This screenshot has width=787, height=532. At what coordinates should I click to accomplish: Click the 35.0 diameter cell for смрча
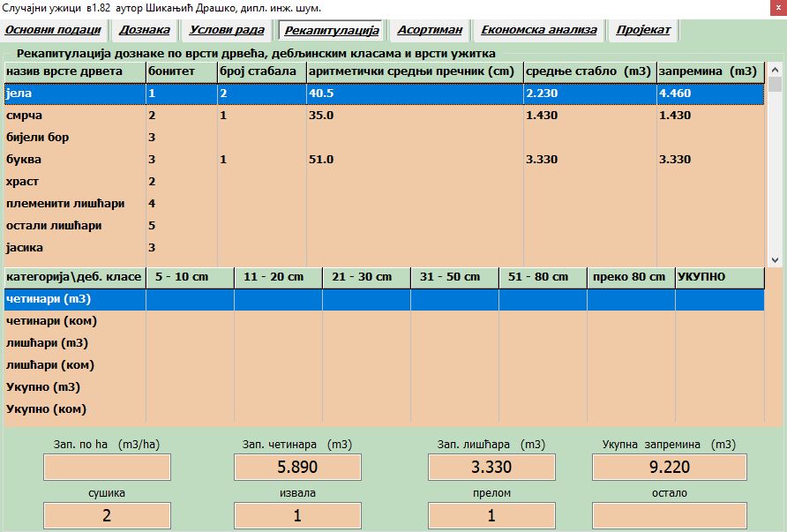415,116
